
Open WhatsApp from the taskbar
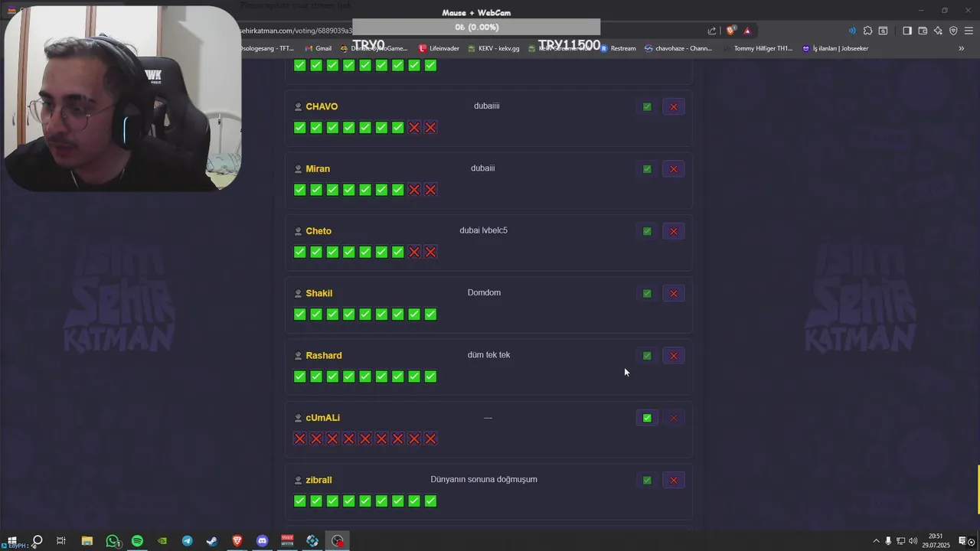[x=113, y=541]
